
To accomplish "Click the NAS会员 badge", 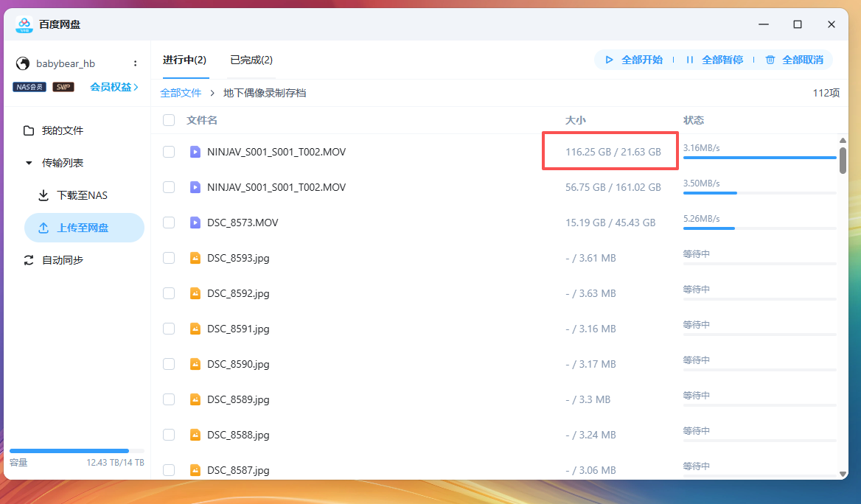I will point(29,87).
